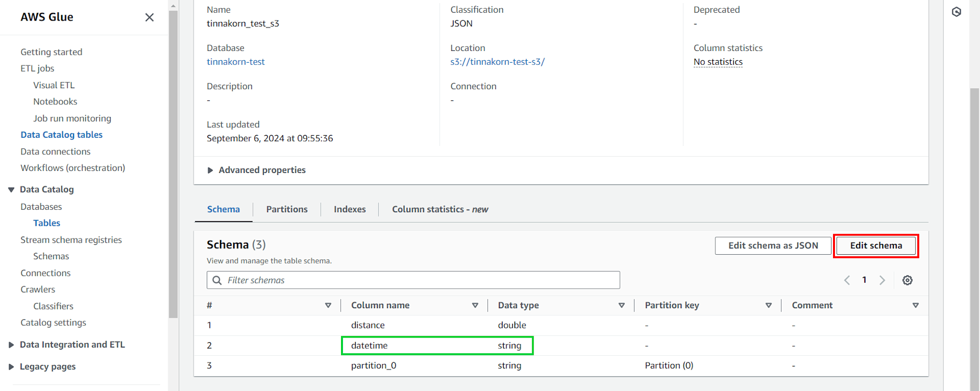Open Column statistics - new tab
Viewport: 980px width, 391px height.
coord(440,209)
